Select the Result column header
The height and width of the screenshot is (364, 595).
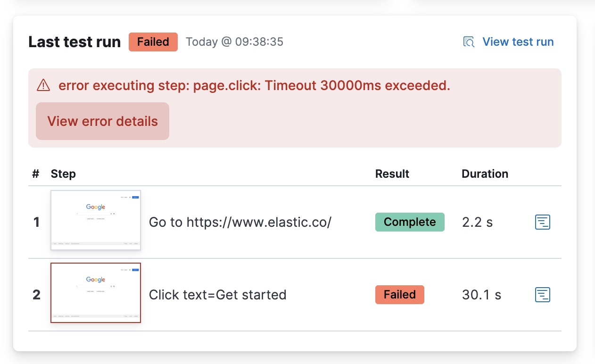click(x=392, y=174)
